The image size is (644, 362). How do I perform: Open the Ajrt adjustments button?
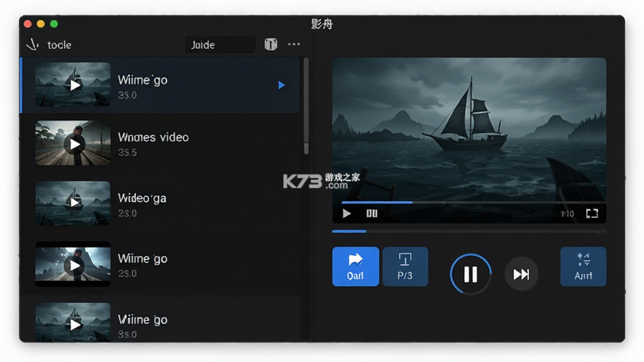(x=583, y=266)
